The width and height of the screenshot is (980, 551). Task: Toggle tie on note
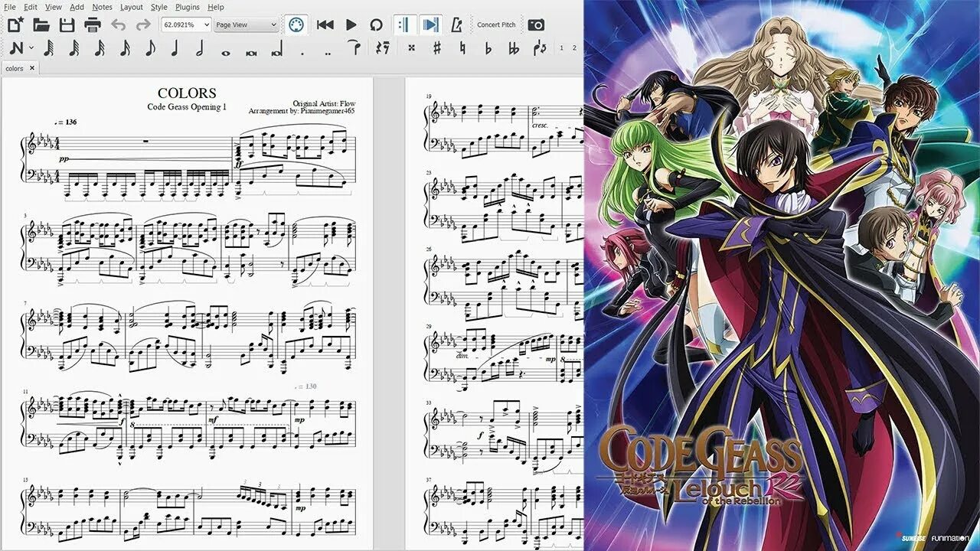pos(355,48)
